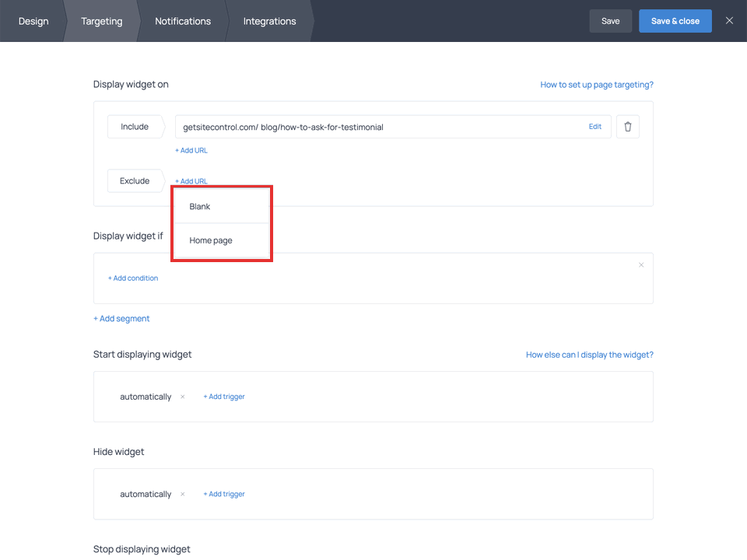The height and width of the screenshot is (560, 747).
Task: Open the Include condition selector
Action: point(135,126)
